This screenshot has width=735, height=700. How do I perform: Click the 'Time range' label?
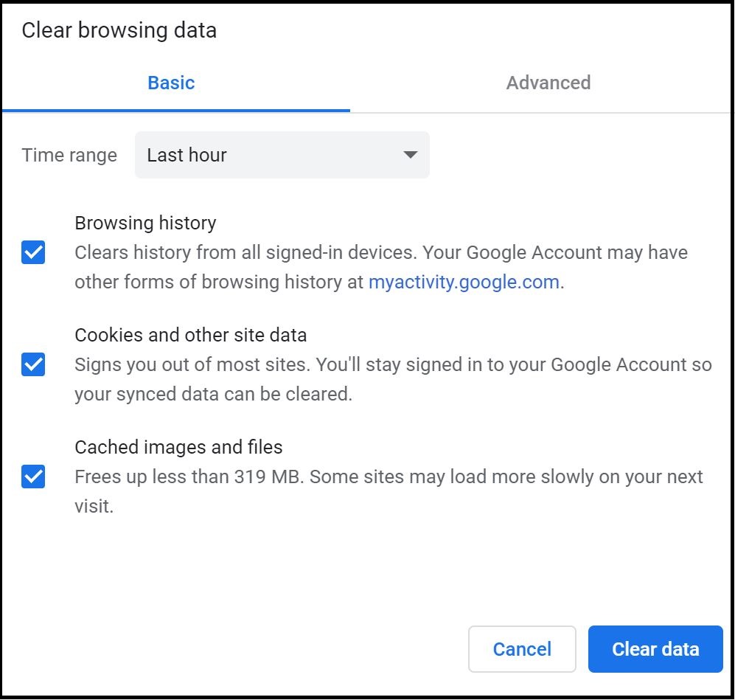click(x=69, y=155)
